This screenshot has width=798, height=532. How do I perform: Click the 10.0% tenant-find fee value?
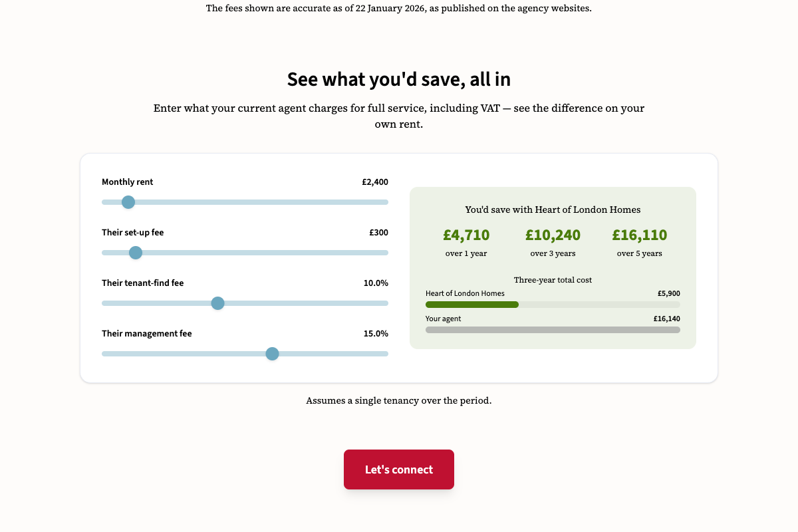376,283
